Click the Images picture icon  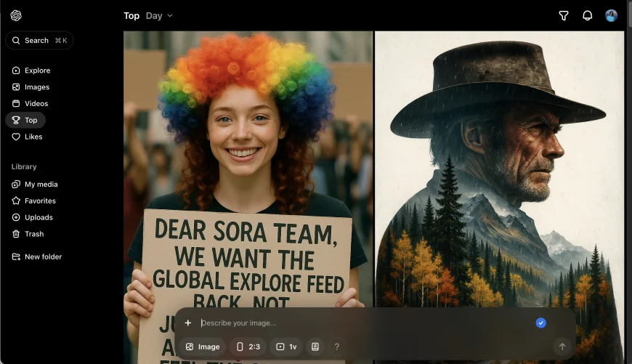pyautogui.click(x=16, y=87)
